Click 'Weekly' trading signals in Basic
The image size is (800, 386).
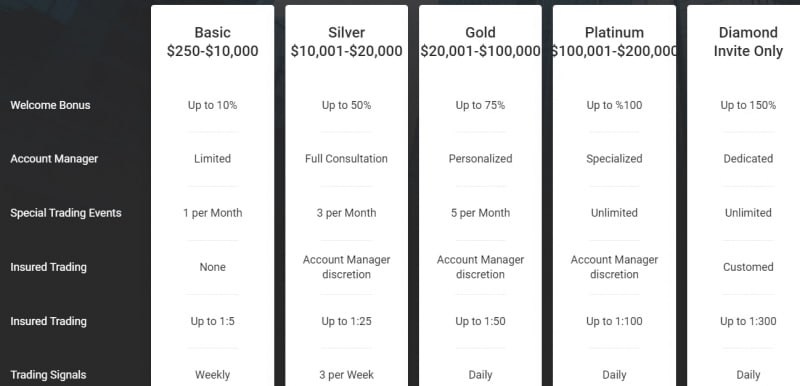[x=212, y=375]
